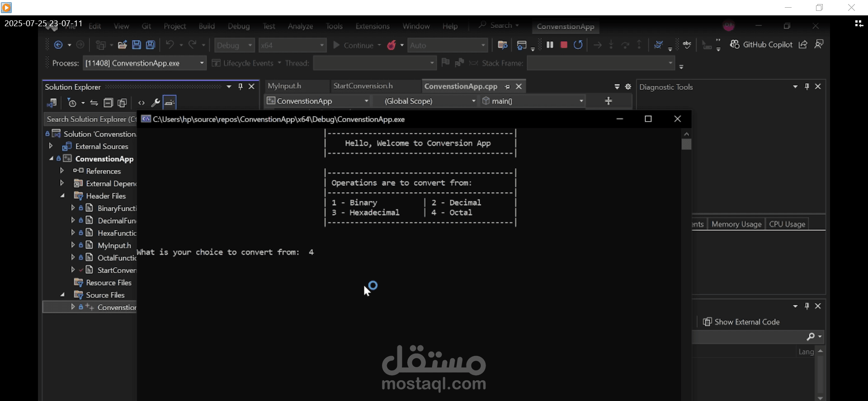Open the x64 platform dropdown
The width and height of the screenshot is (868, 401).
click(x=292, y=45)
